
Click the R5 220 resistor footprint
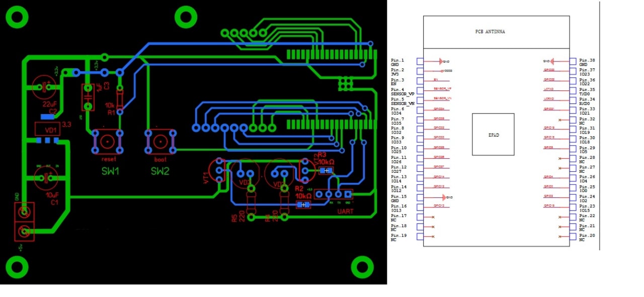pyautogui.click(x=251, y=204)
